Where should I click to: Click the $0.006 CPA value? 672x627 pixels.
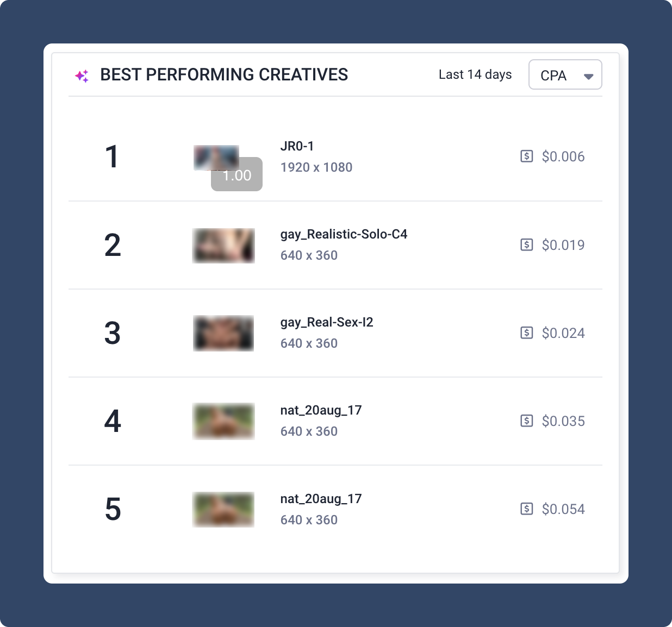coord(563,156)
